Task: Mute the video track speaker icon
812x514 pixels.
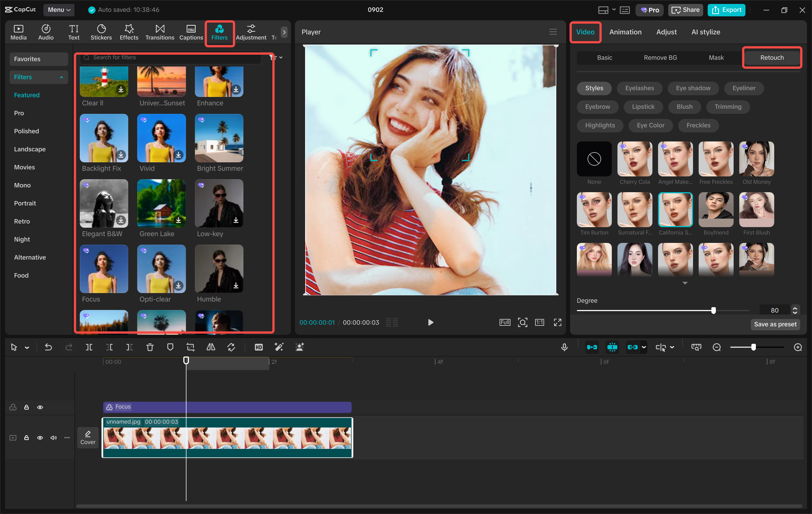Action: (53, 437)
